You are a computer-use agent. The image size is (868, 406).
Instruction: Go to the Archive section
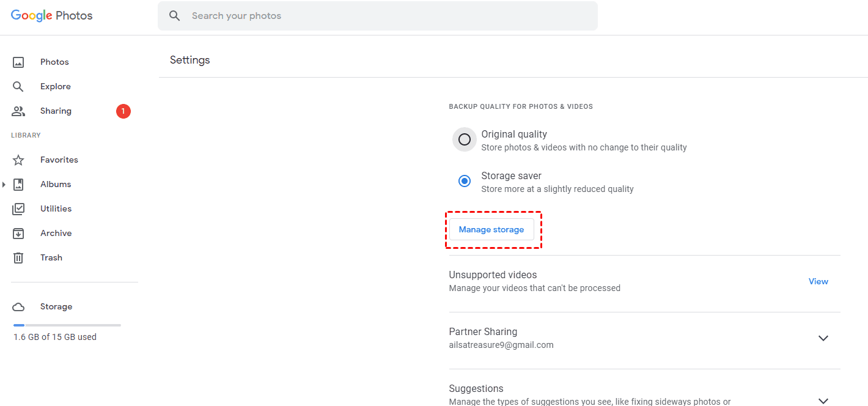[56, 234]
